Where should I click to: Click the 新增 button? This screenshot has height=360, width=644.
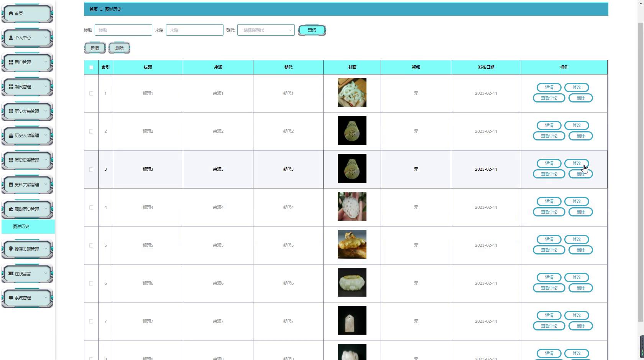(95, 48)
